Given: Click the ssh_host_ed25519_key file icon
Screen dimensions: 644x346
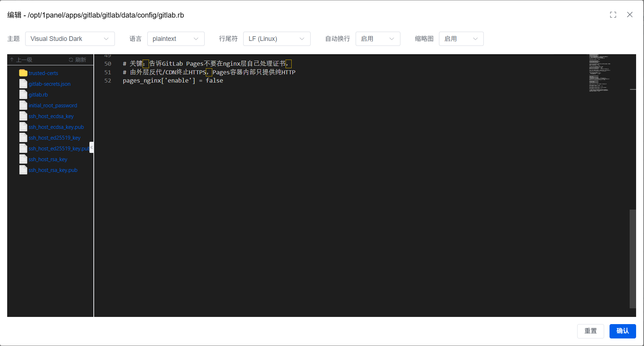Looking at the screenshot, I should [x=23, y=137].
